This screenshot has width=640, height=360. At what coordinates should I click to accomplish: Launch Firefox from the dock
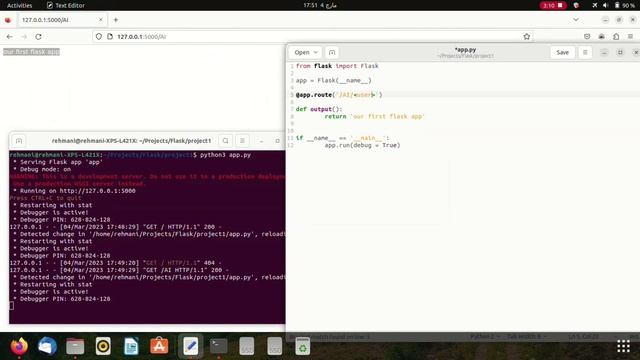(x=19, y=347)
